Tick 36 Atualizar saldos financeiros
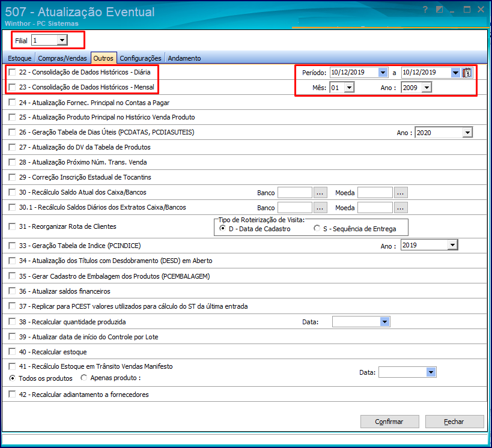The image size is (492, 448). click(12, 291)
